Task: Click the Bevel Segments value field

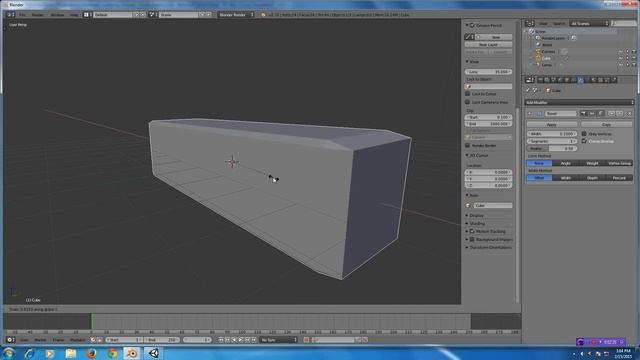Action: tap(551, 141)
